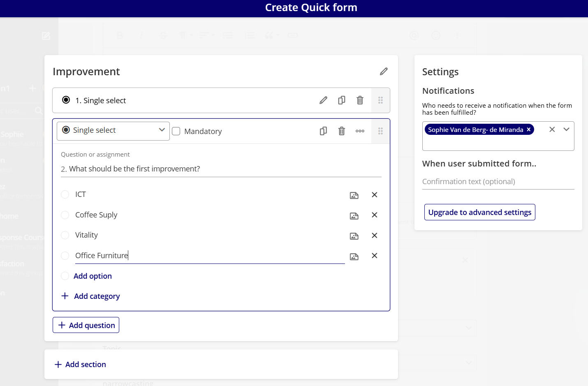Grab drag handle of question 2
This screenshot has height=386, width=588.
point(381,131)
